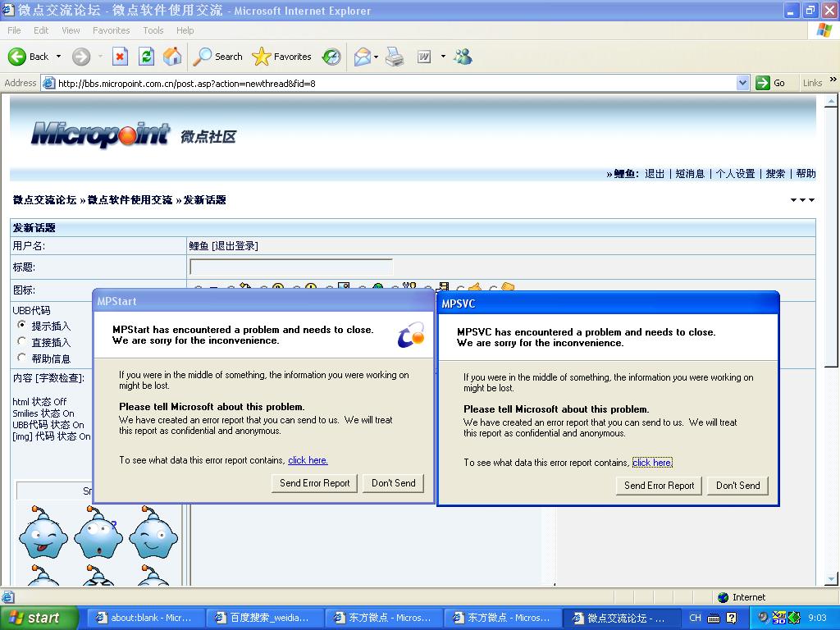Select the 帮助信息 radio button

pos(21,358)
